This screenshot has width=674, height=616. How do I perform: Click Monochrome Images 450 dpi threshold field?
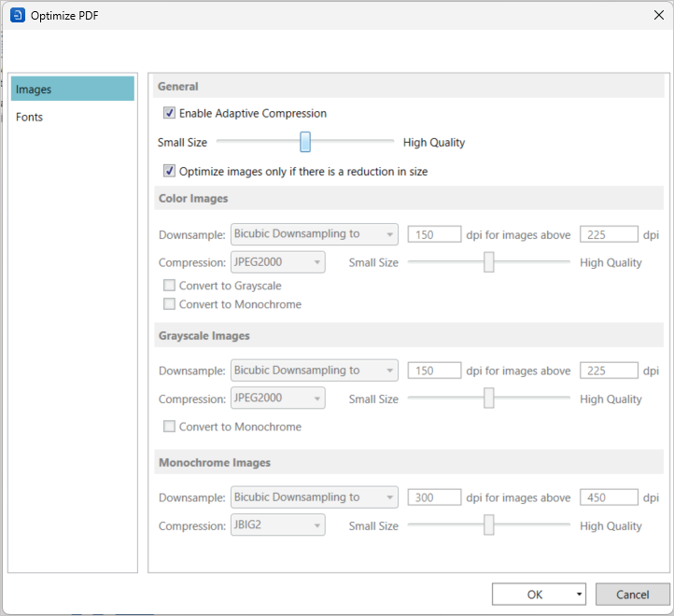(609, 497)
